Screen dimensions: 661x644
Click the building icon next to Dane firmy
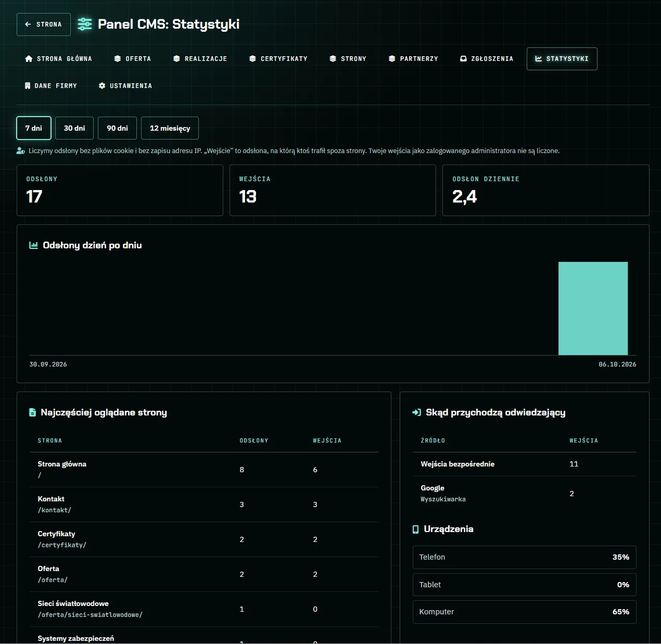[28, 86]
